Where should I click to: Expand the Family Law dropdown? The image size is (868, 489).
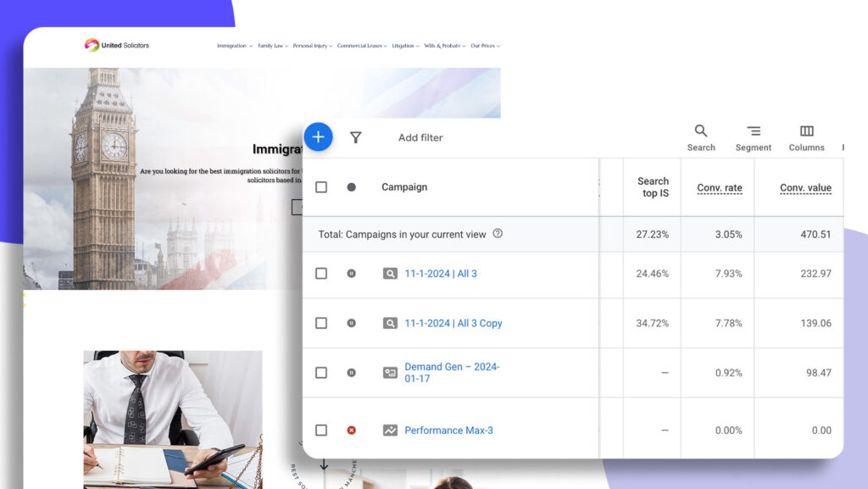[273, 46]
